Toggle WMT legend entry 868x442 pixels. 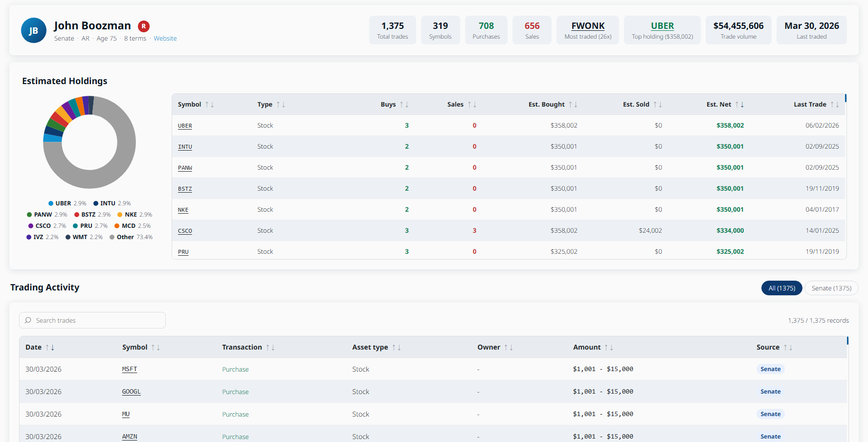(x=84, y=237)
